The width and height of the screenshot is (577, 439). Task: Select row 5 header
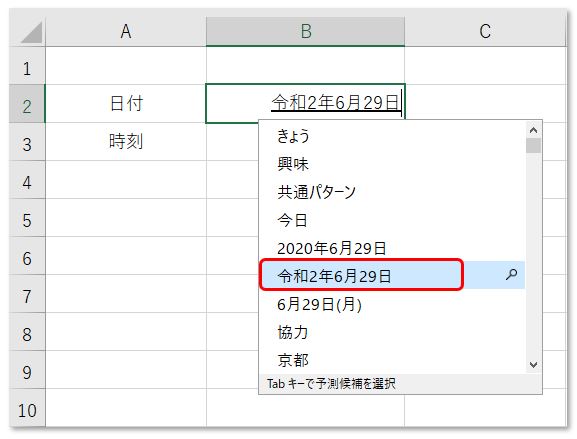click(27, 220)
